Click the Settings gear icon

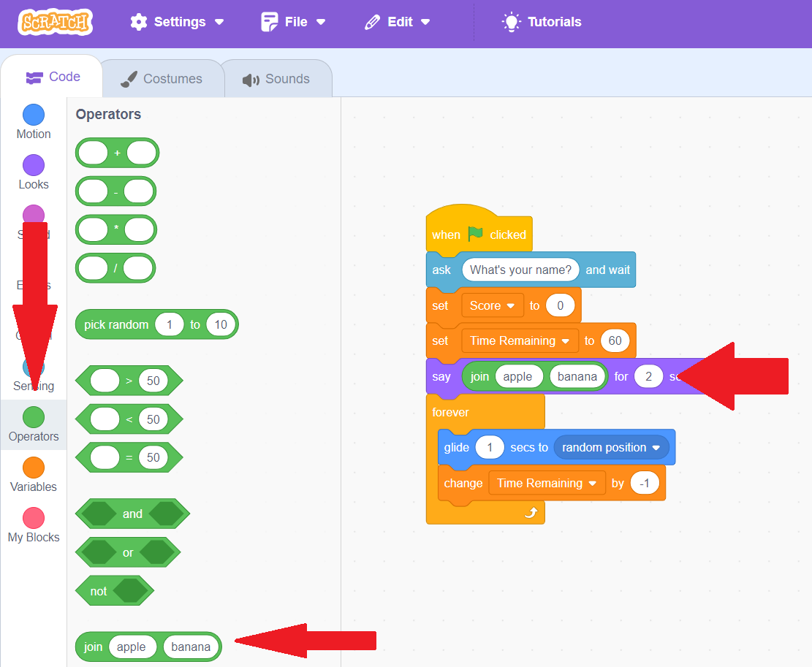coord(139,22)
